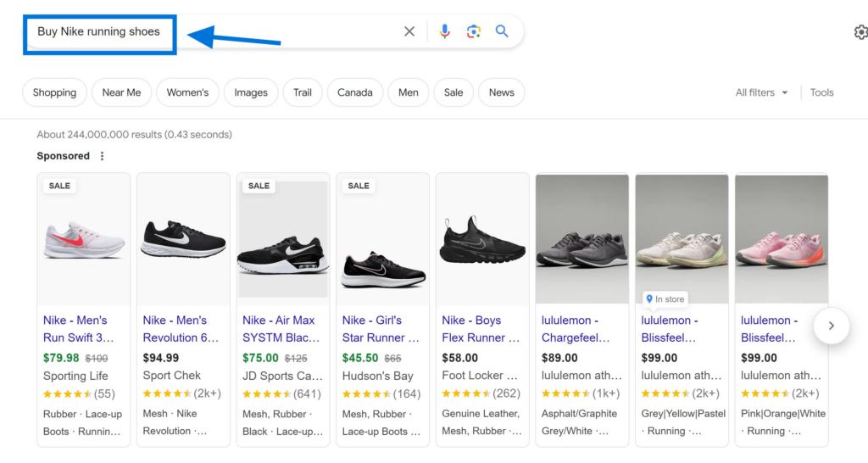This screenshot has height=463, width=868.
Task: Click the white and red Run Swift shoe image
Action: pos(84,240)
